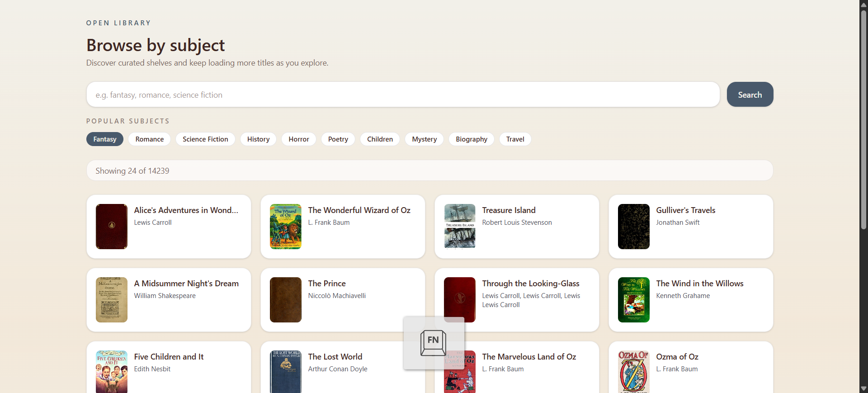Click the Search button

point(750,95)
